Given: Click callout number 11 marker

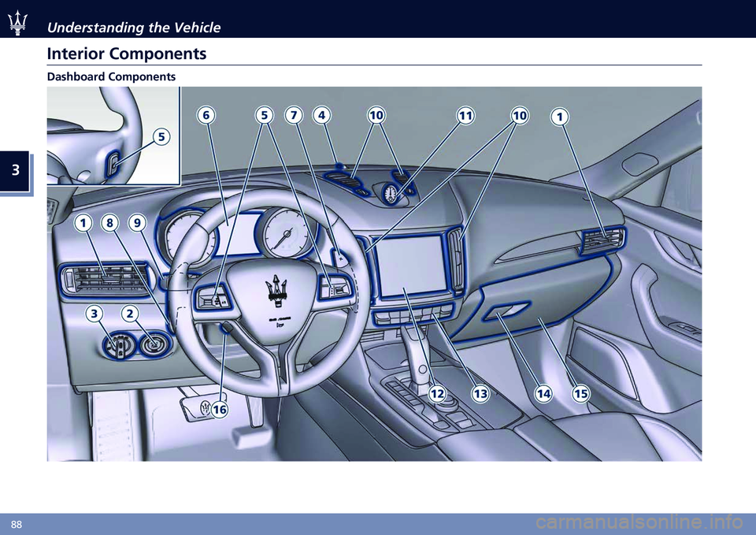Looking at the screenshot, I should click(x=465, y=116).
